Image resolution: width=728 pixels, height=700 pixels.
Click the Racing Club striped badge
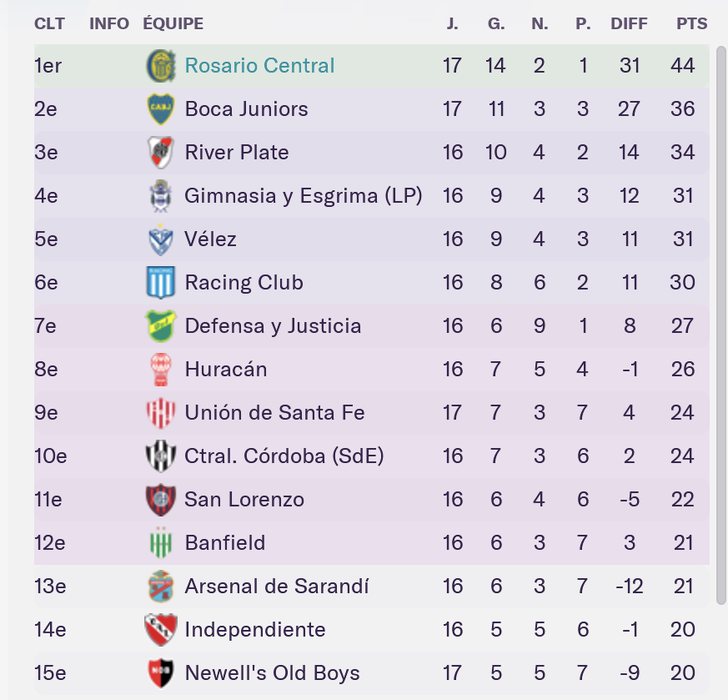pos(161,282)
